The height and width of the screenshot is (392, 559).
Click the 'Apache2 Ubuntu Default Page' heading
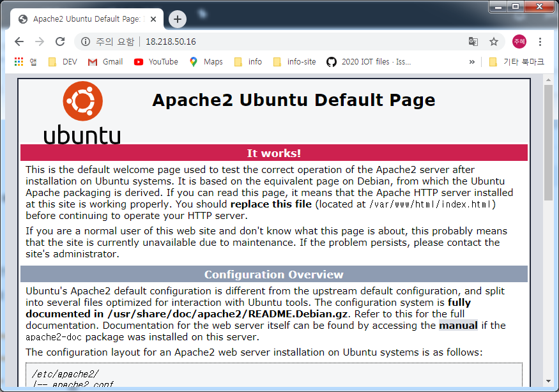click(294, 100)
